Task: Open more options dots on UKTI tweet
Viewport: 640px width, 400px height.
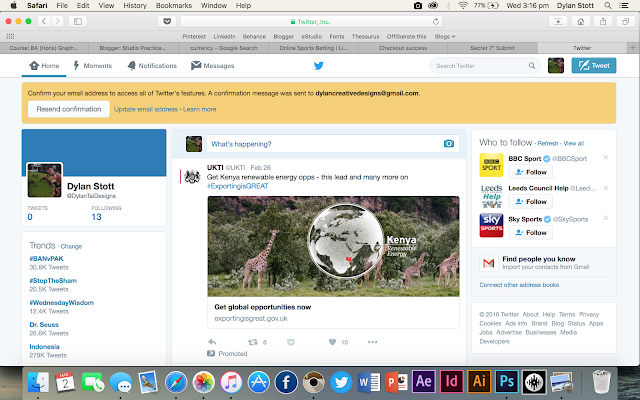Action: pyautogui.click(x=372, y=342)
